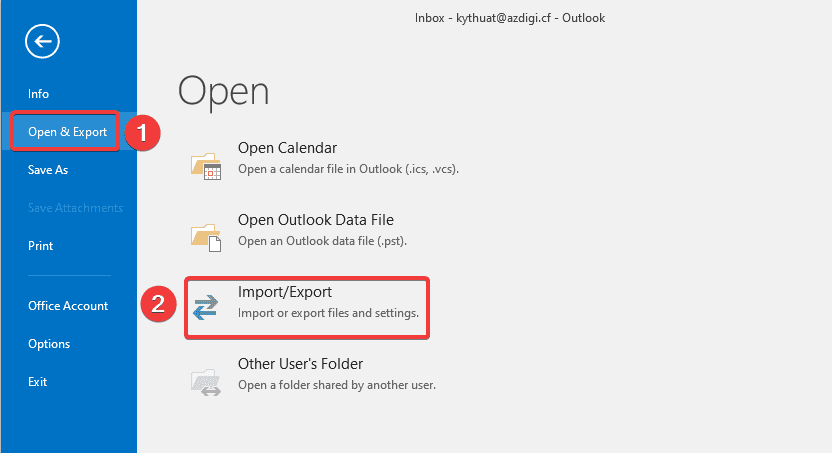This screenshot has width=832, height=453.
Task: Click the Open Outlook Data File label
Action: 315,220
